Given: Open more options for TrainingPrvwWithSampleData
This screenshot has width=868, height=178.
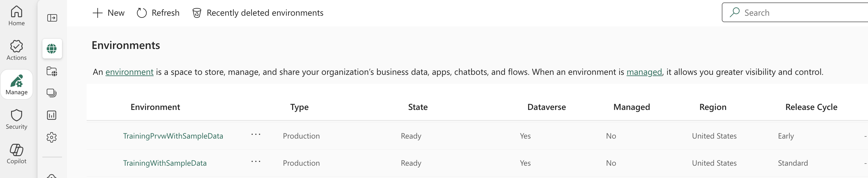Looking at the screenshot, I should coord(256,135).
